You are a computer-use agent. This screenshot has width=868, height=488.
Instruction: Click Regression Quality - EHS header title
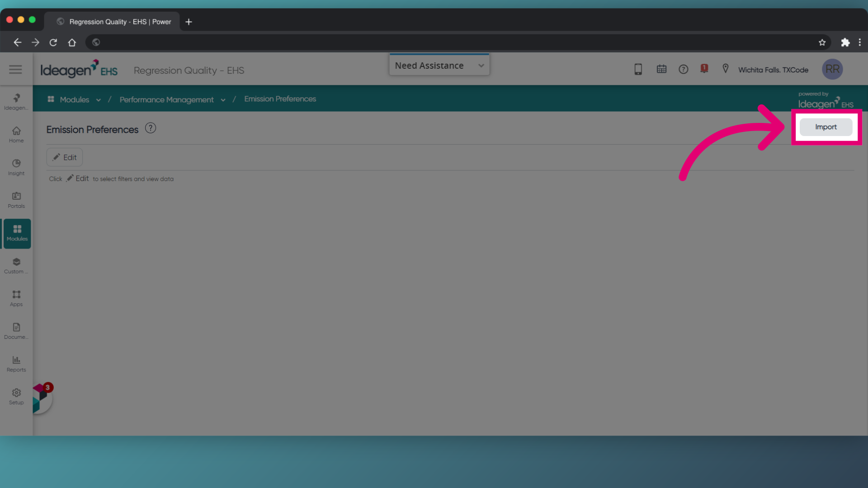pos(189,70)
